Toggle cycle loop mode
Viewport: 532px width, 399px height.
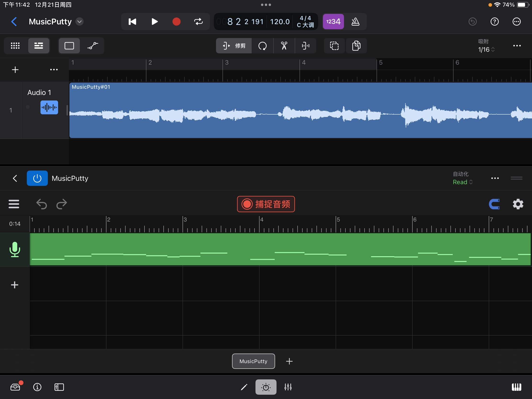198,22
